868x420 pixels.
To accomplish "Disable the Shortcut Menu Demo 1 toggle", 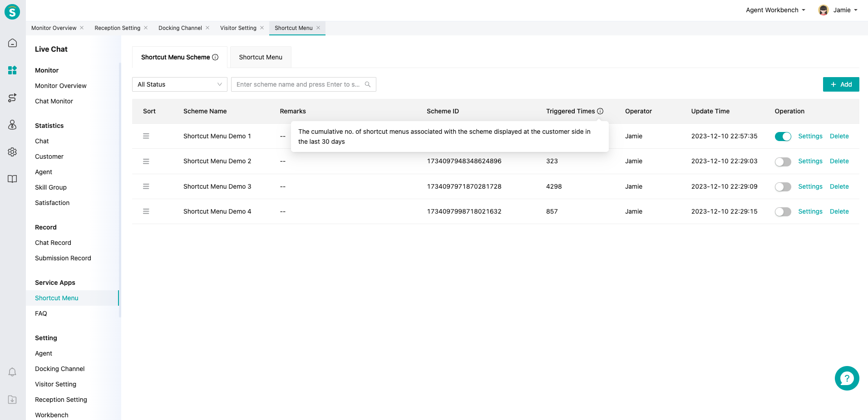I will tap(783, 137).
